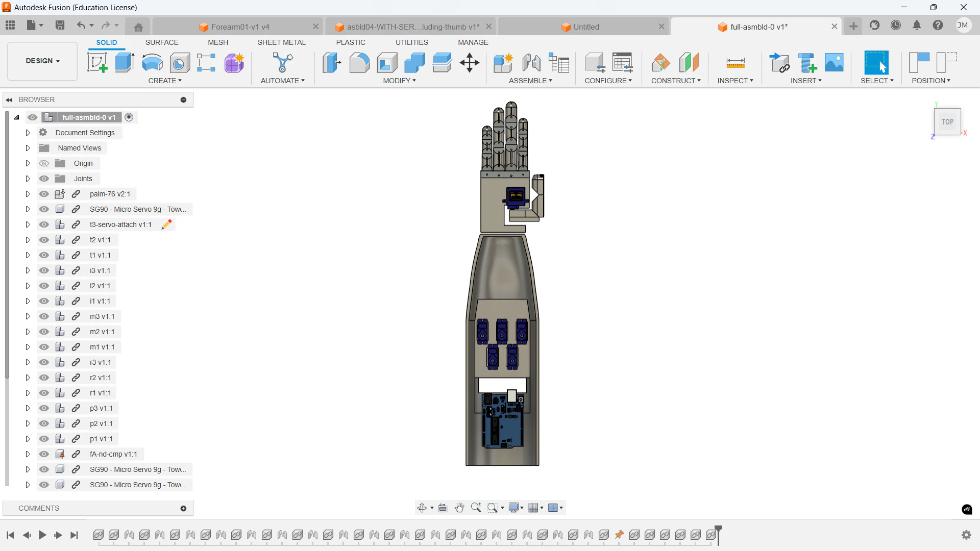Expand the r3 v1:1 component

[x=28, y=362]
